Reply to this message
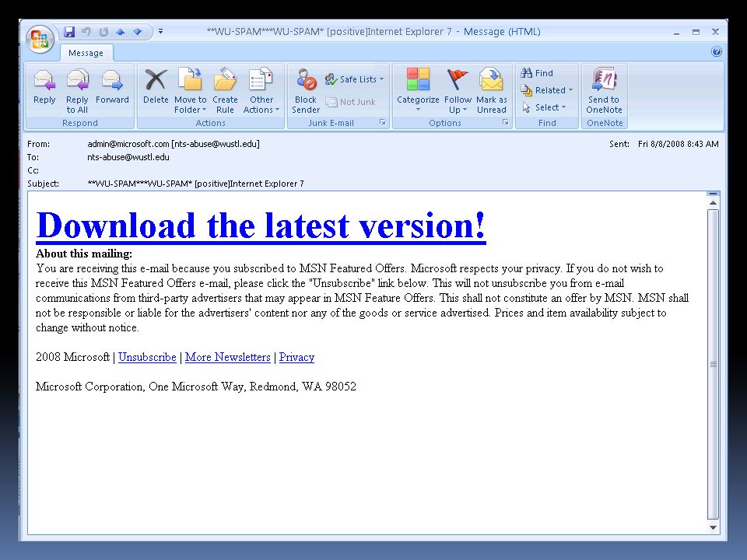Image resolution: width=747 pixels, height=560 pixels. [44, 86]
